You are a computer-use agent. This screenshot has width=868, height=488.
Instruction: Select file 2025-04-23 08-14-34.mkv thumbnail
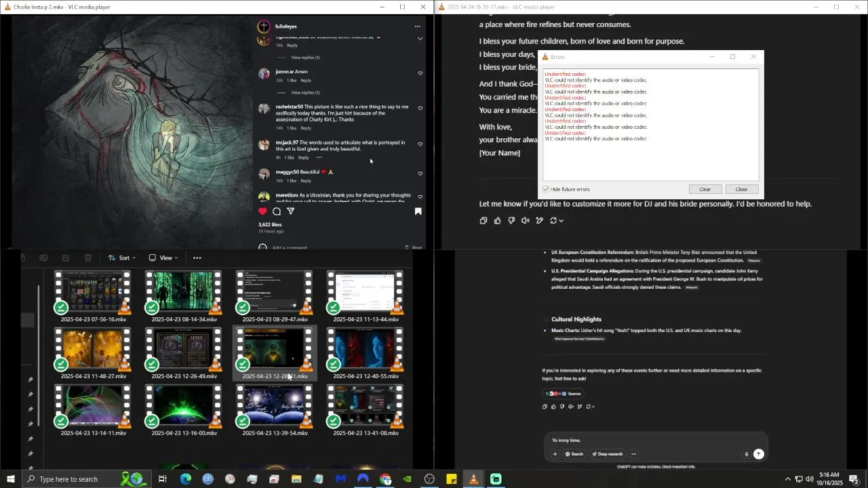184,291
